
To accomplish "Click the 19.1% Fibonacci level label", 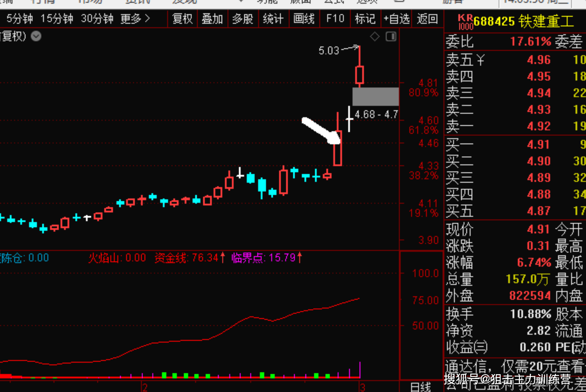I will (423, 213).
